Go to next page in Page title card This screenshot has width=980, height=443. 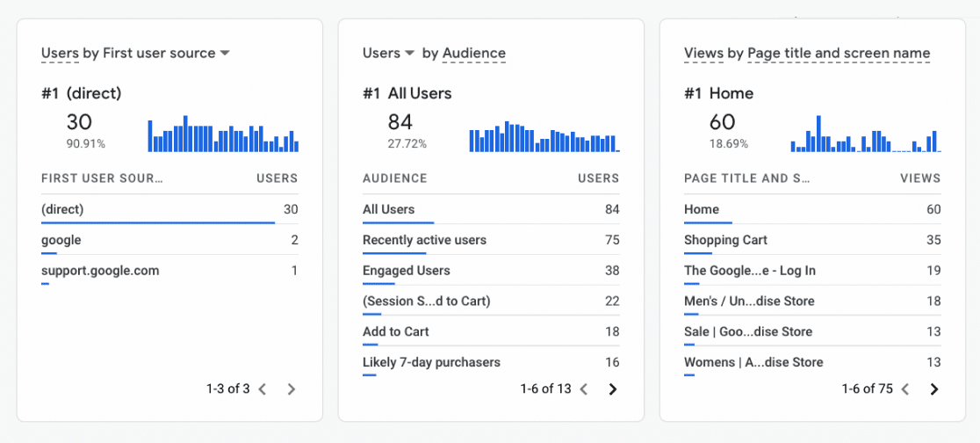934,389
